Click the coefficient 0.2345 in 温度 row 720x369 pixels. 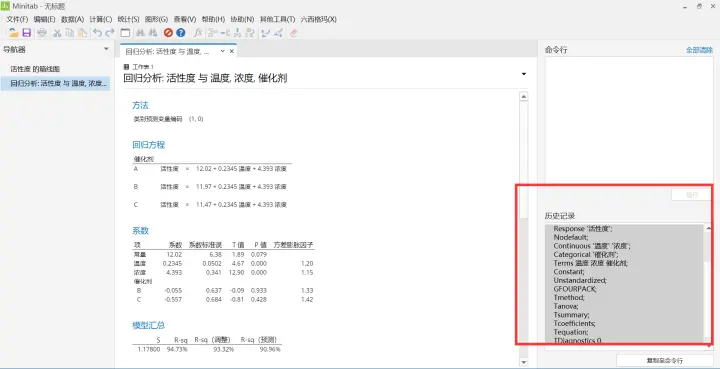pyautogui.click(x=172, y=263)
